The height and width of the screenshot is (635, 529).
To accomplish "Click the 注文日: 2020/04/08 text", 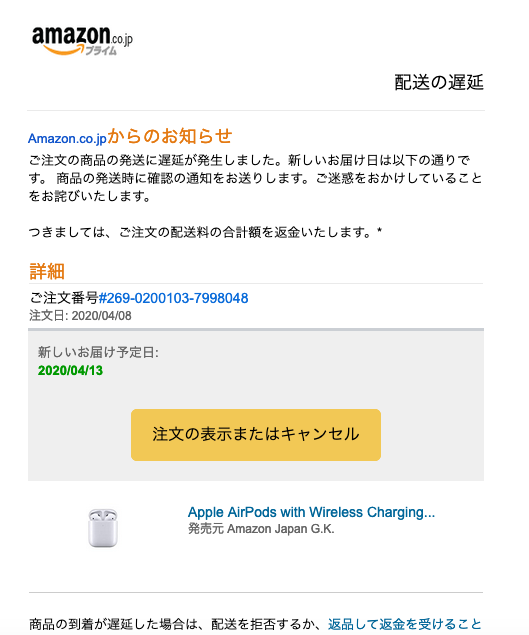I will click(80, 316).
